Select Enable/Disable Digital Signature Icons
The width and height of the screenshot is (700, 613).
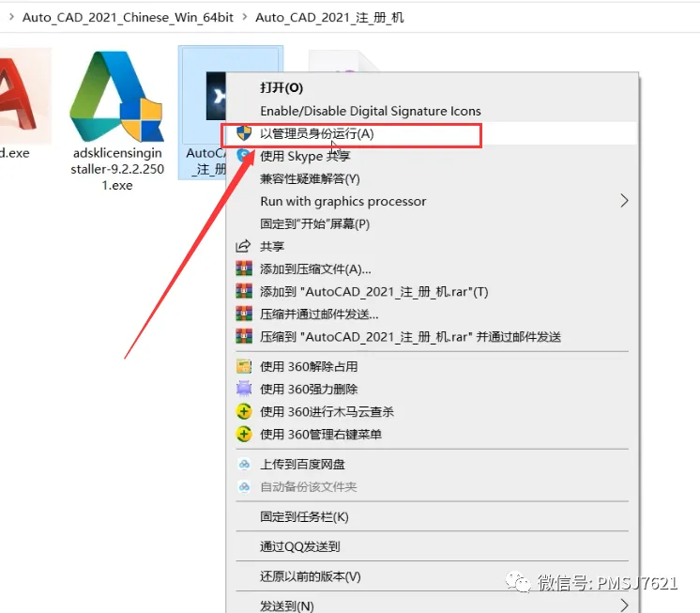click(370, 111)
